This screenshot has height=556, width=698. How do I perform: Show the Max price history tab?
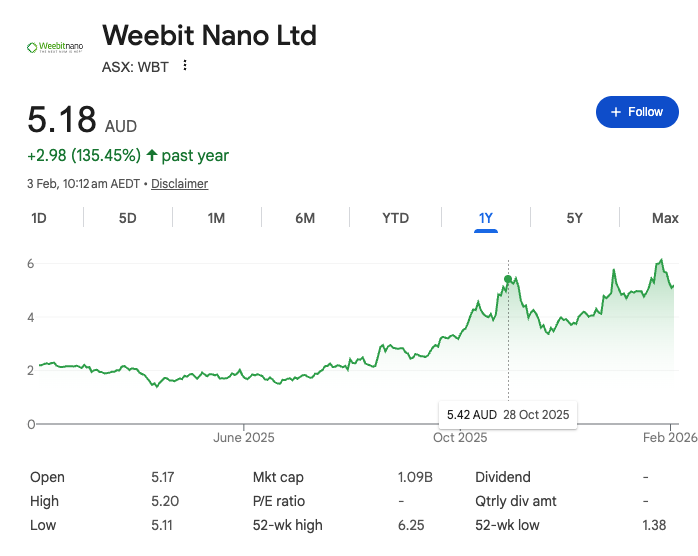tap(665, 218)
